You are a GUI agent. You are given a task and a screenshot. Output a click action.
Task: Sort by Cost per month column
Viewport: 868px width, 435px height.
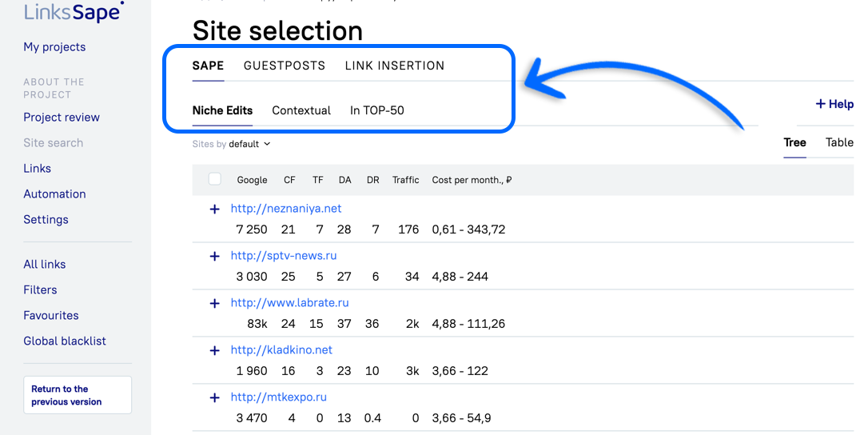[x=472, y=180]
